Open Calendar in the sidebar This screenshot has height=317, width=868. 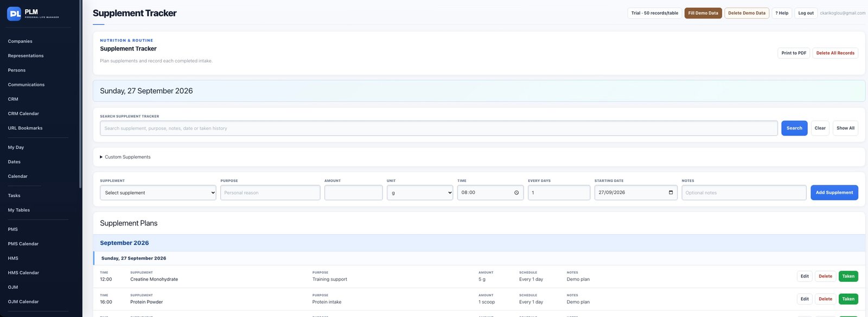point(17,176)
